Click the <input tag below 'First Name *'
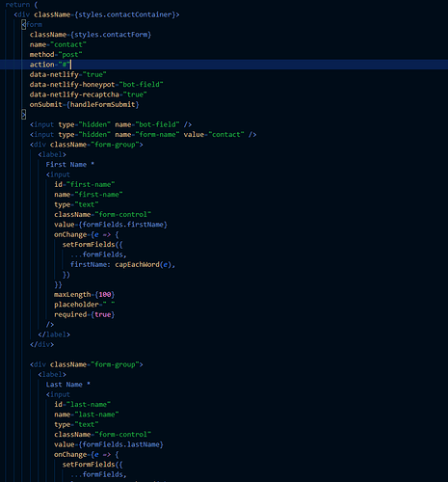448x482 pixels. point(58,174)
